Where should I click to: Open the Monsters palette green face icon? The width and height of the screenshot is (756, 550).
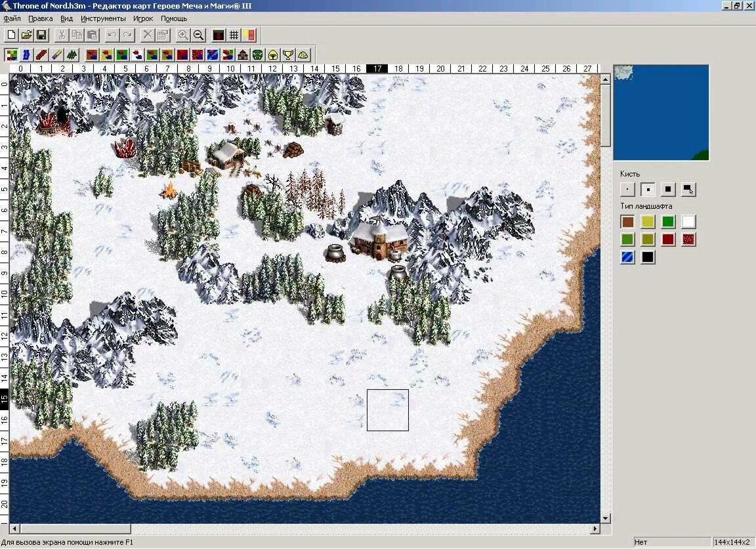tap(258, 54)
